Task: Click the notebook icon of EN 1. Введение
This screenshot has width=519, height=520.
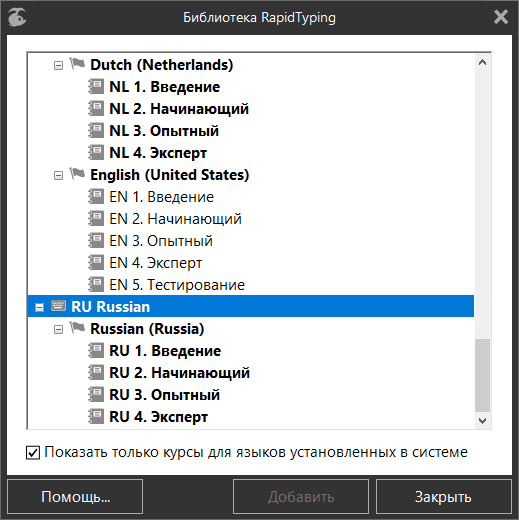Action: 96,196
